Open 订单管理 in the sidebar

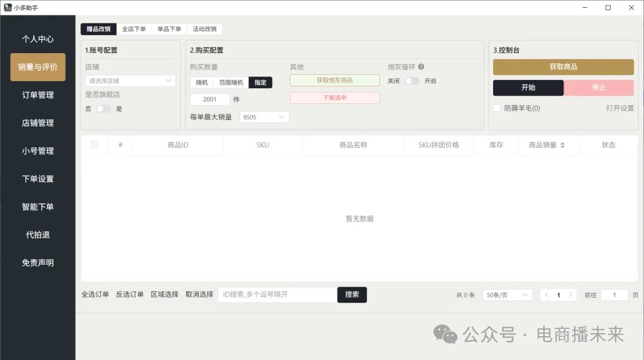point(38,95)
